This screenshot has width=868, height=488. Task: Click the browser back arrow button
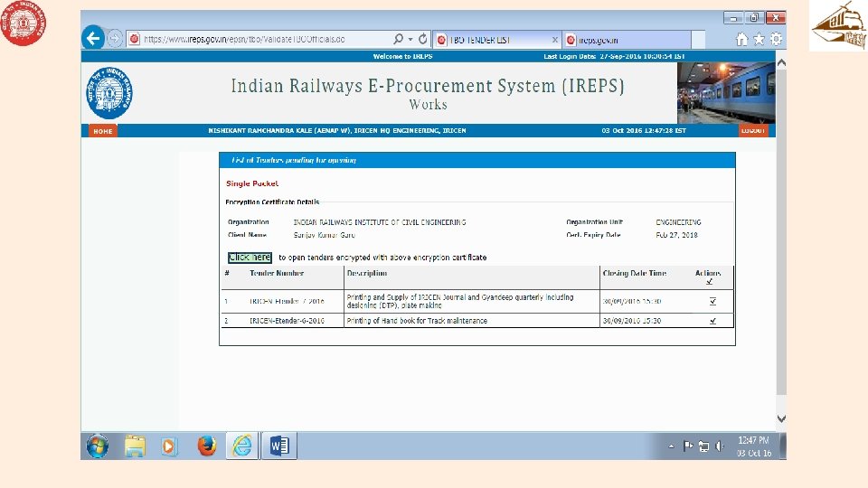(93, 38)
